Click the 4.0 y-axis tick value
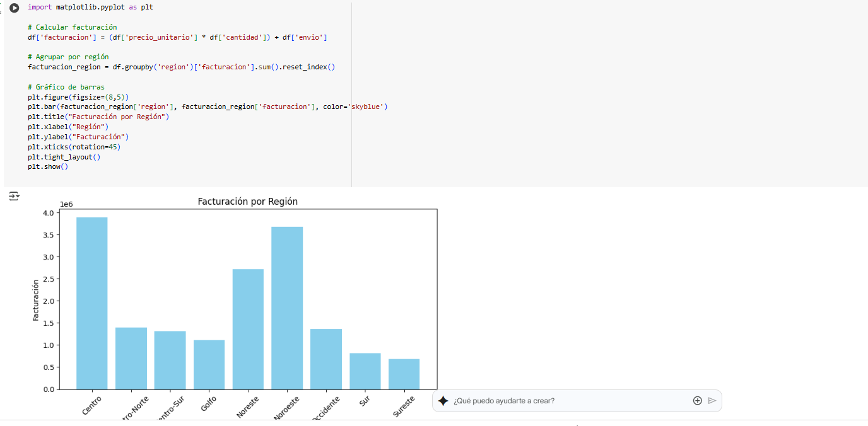The width and height of the screenshot is (868, 426). 50,213
